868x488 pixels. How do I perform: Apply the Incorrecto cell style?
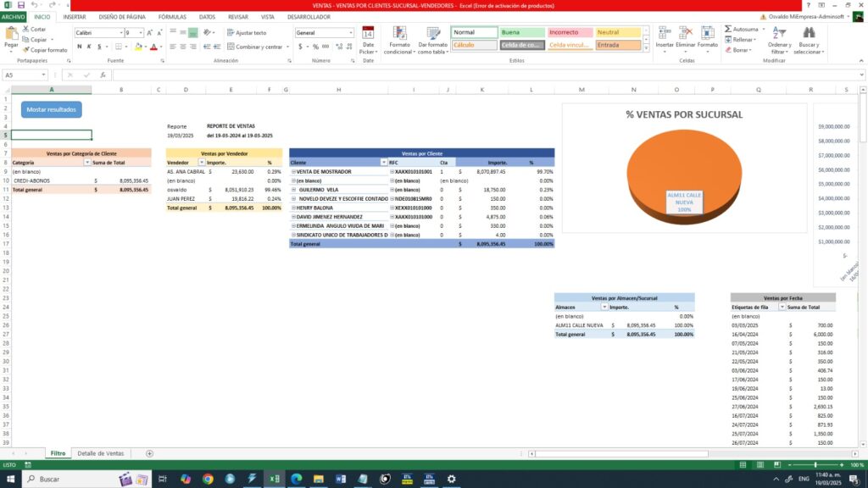click(x=570, y=32)
